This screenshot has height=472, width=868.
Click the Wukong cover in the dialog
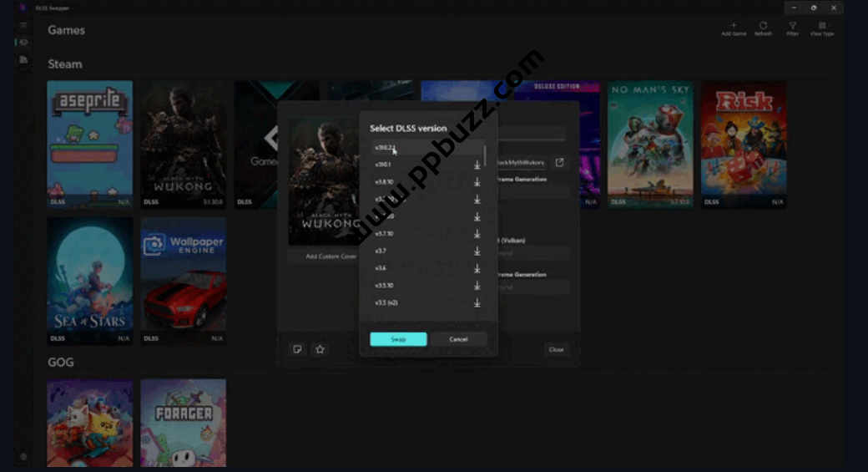click(324, 181)
